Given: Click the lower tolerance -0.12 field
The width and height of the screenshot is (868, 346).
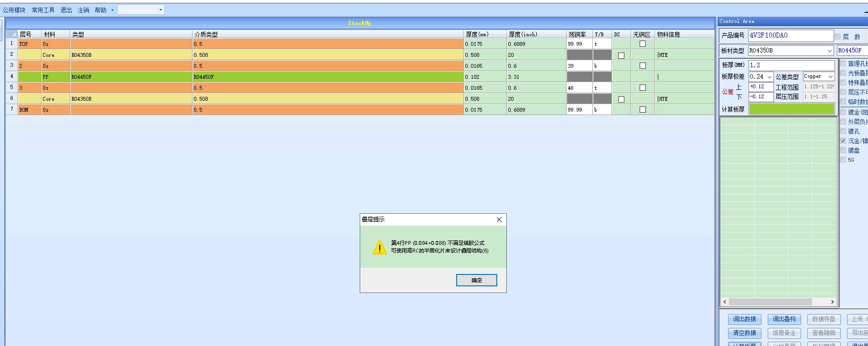Looking at the screenshot, I should coord(761,97).
